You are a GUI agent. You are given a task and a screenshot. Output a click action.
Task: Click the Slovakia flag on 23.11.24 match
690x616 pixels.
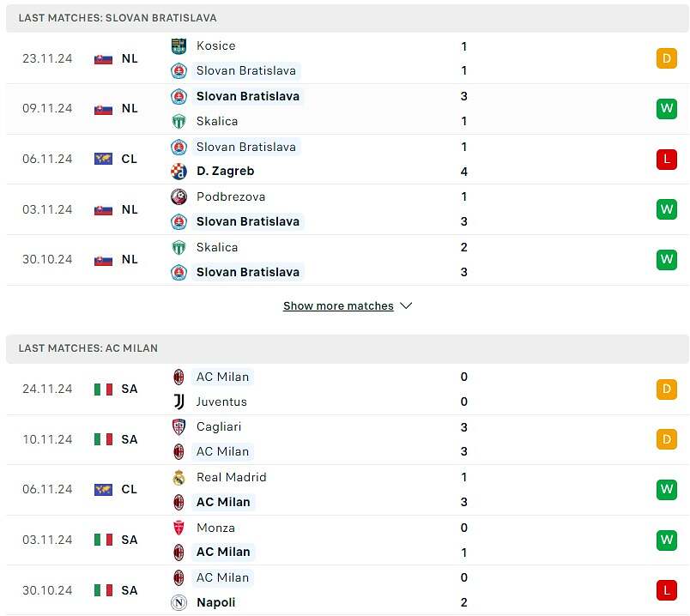[x=103, y=58]
